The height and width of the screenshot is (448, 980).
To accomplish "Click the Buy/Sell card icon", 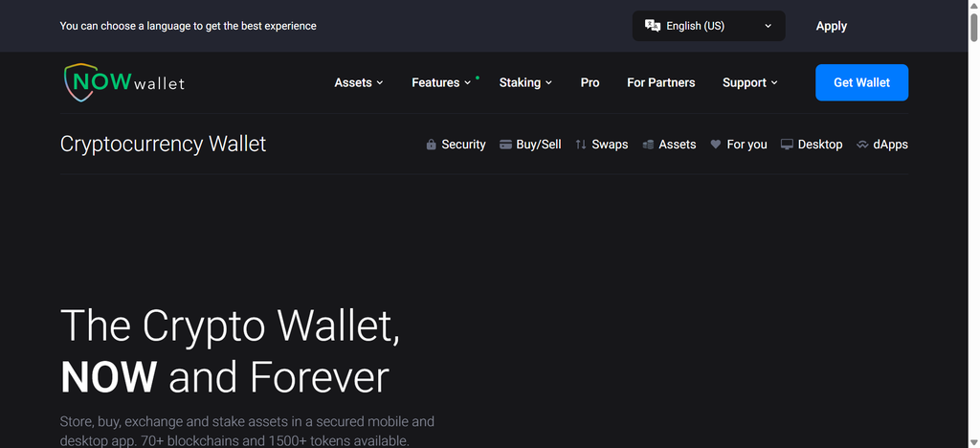I will [x=505, y=145].
